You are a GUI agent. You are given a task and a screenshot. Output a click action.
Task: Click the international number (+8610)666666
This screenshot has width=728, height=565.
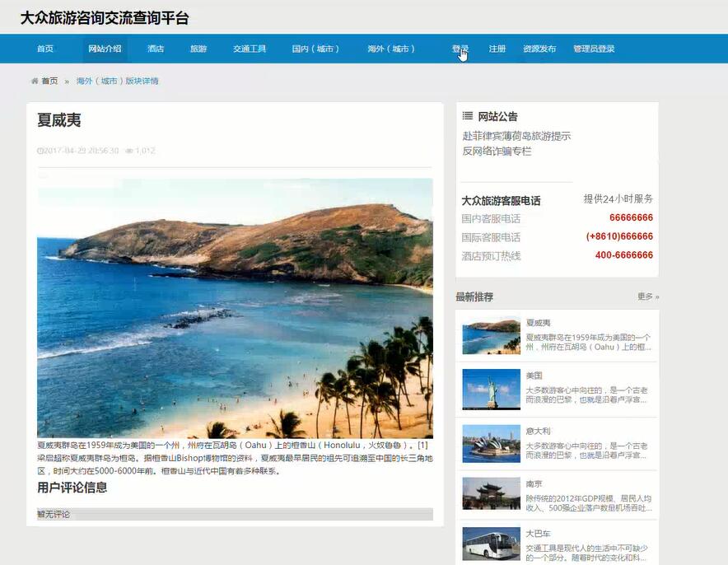pos(619,236)
